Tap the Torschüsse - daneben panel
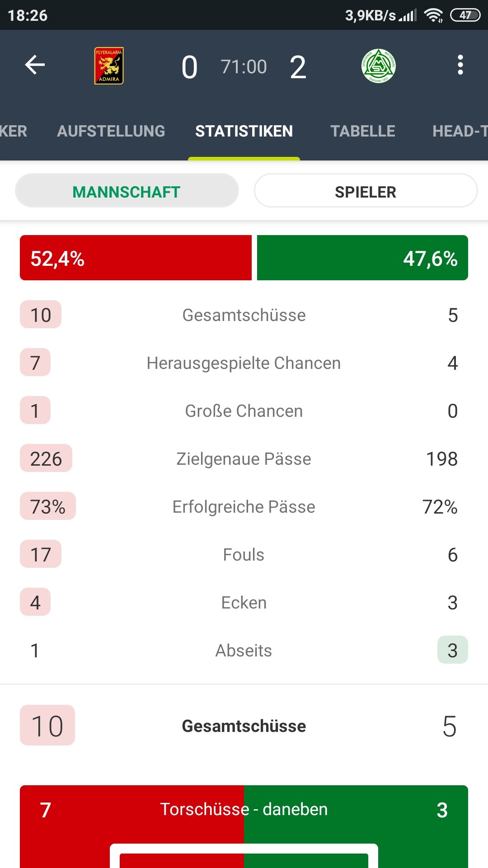 (x=244, y=826)
